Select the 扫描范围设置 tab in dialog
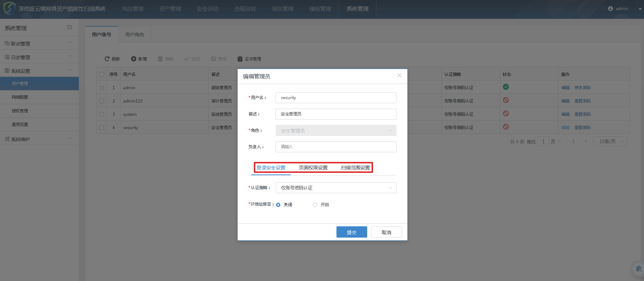The height and width of the screenshot is (281, 644). coord(356,168)
